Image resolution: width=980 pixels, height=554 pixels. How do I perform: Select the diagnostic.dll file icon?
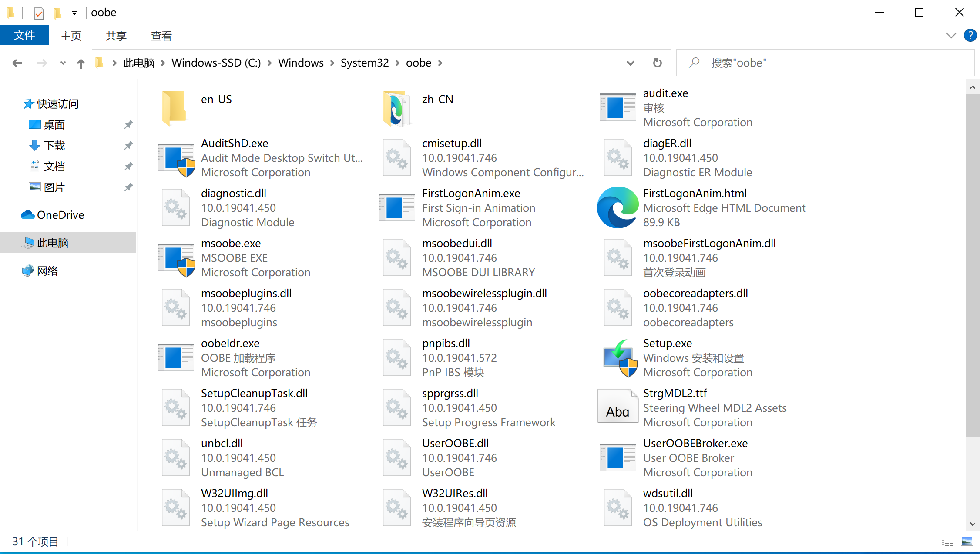(x=176, y=207)
